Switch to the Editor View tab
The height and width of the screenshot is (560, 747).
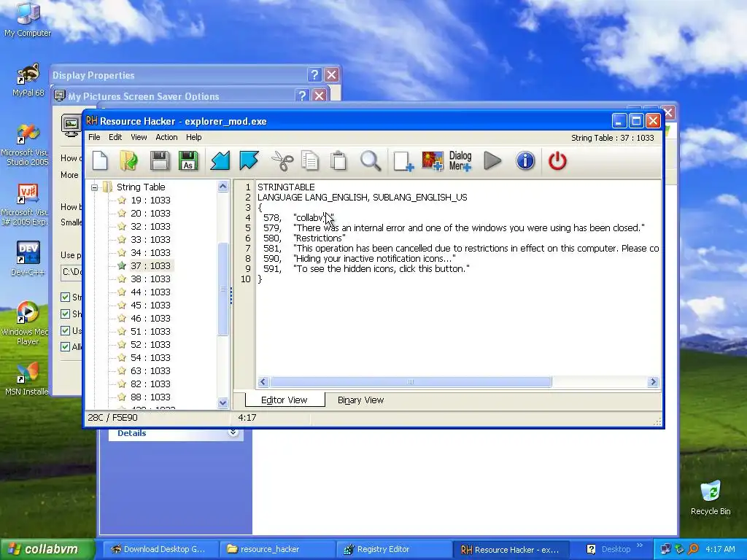pyautogui.click(x=285, y=400)
